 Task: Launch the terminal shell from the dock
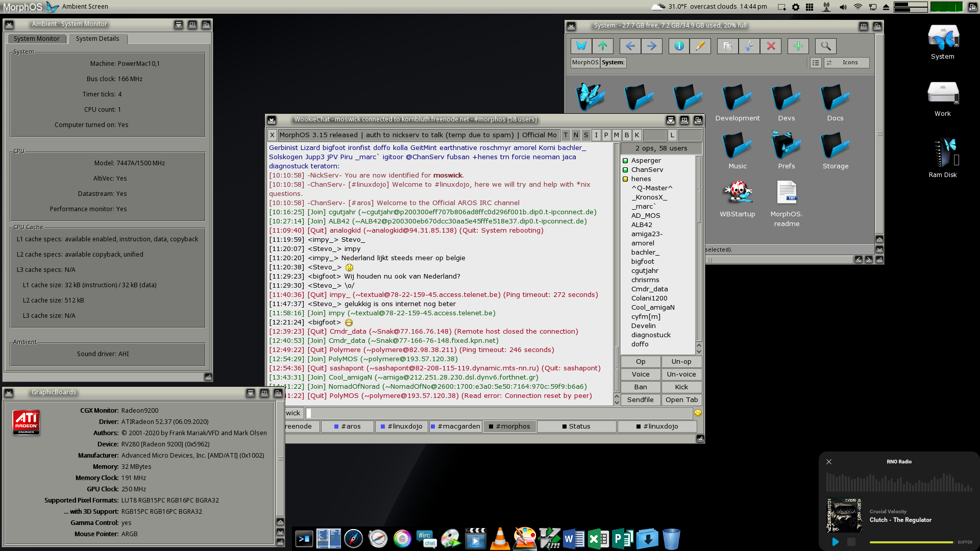(x=304, y=539)
